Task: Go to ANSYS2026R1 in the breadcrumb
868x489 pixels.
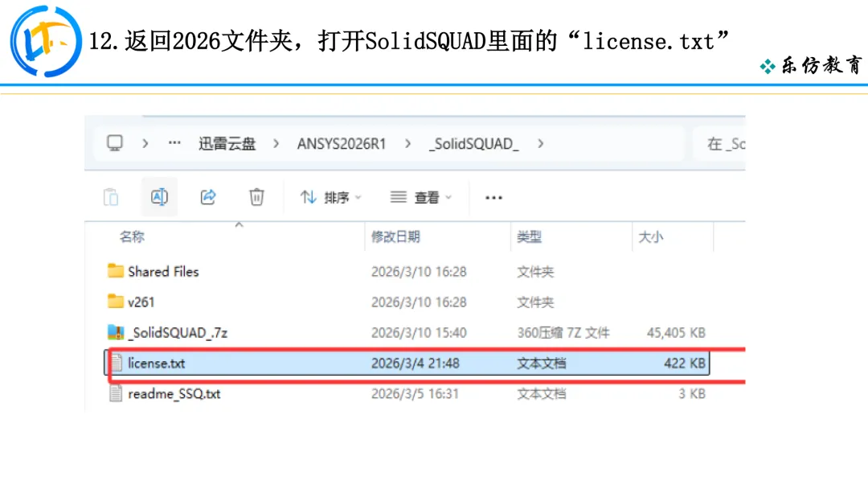Action: (341, 143)
